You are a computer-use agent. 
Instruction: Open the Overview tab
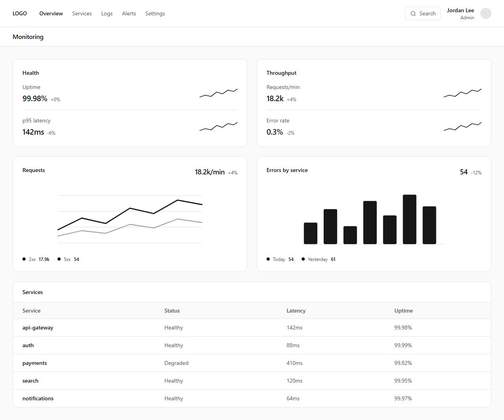(51, 13)
